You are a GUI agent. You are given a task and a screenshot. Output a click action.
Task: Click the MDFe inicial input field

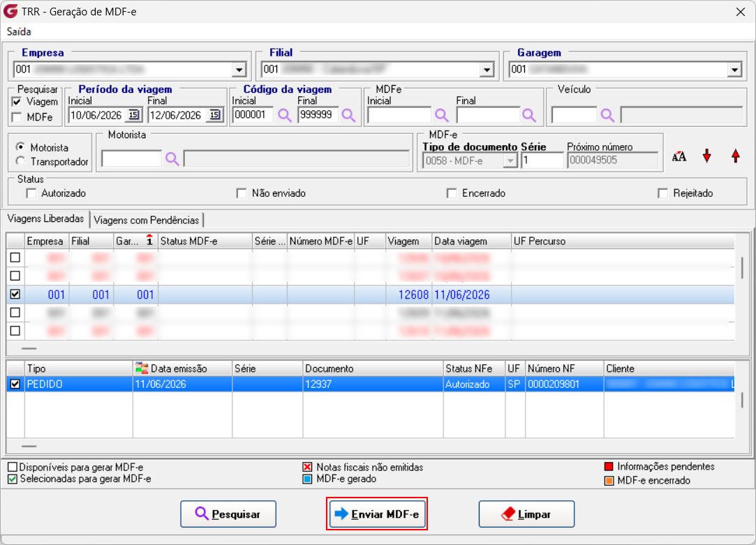point(399,115)
